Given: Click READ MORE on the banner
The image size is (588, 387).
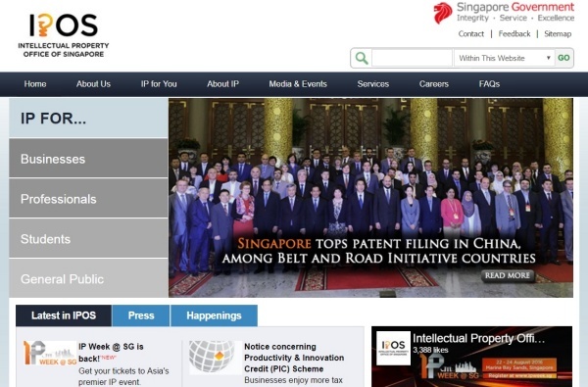Looking at the screenshot, I should pyautogui.click(x=508, y=275).
